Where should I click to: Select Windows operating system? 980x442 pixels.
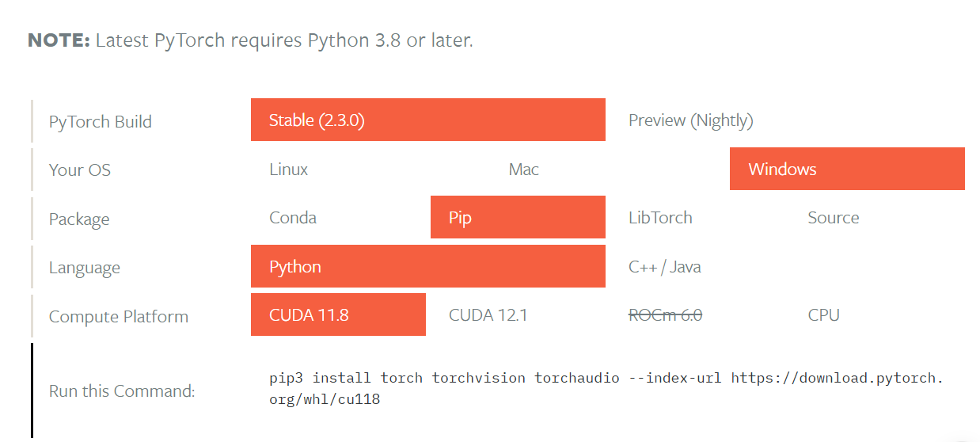pyautogui.click(x=847, y=169)
